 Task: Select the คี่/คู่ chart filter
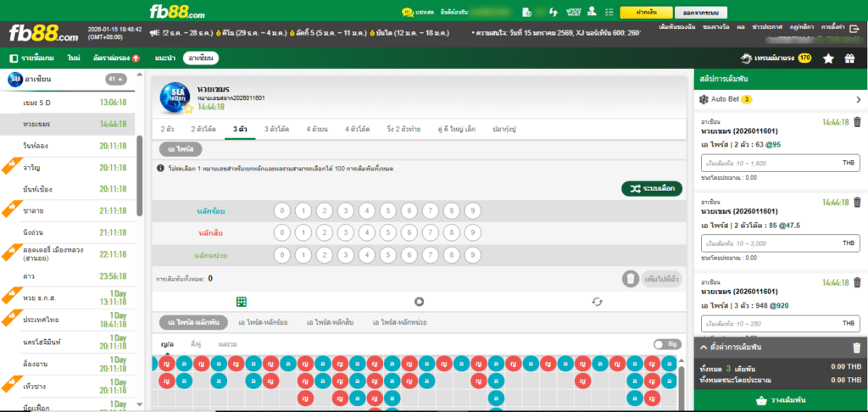(196, 344)
